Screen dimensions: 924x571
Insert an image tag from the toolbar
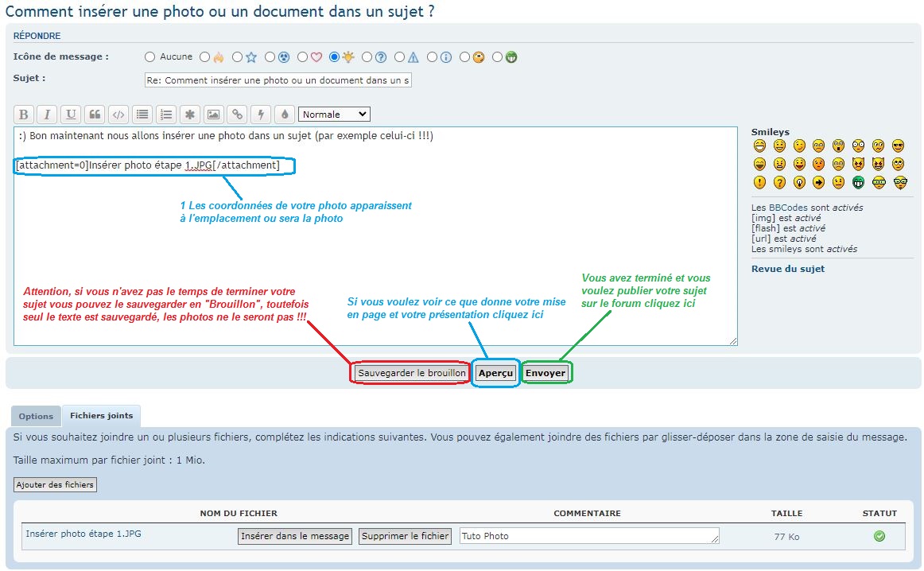[x=213, y=115]
